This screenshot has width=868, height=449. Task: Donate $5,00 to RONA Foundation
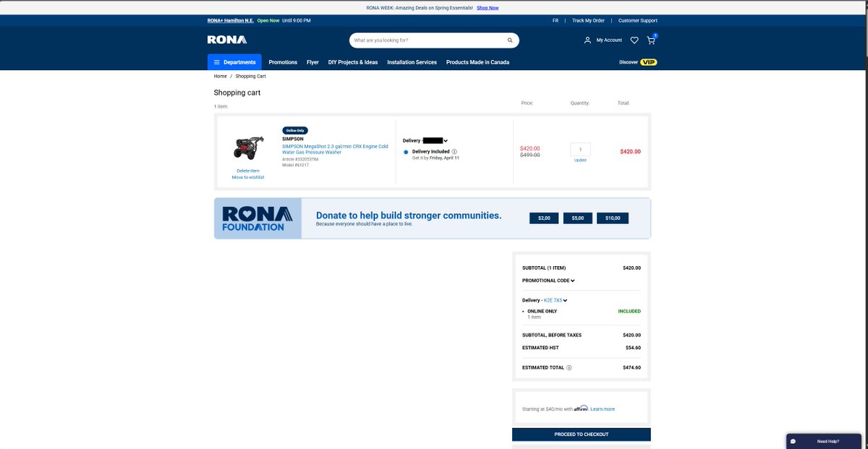577,218
